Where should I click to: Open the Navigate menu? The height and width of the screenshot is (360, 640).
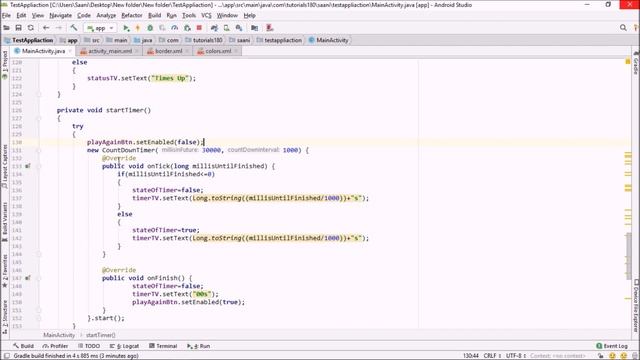(60, 16)
